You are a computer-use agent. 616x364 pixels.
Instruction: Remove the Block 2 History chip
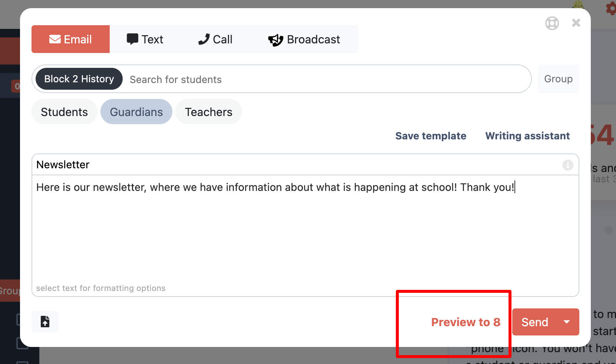click(x=78, y=79)
